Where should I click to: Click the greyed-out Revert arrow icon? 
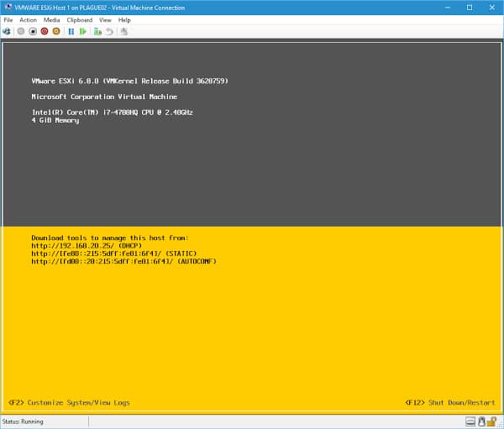(x=109, y=32)
